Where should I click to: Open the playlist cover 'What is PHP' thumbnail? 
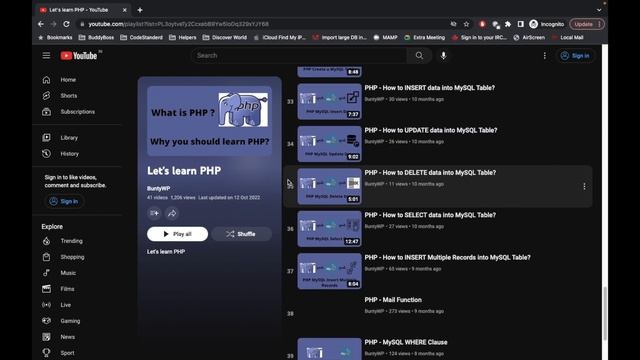[x=209, y=121]
